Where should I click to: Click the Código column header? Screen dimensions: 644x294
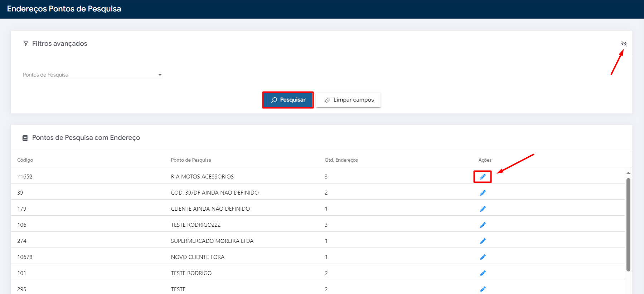[25, 160]
